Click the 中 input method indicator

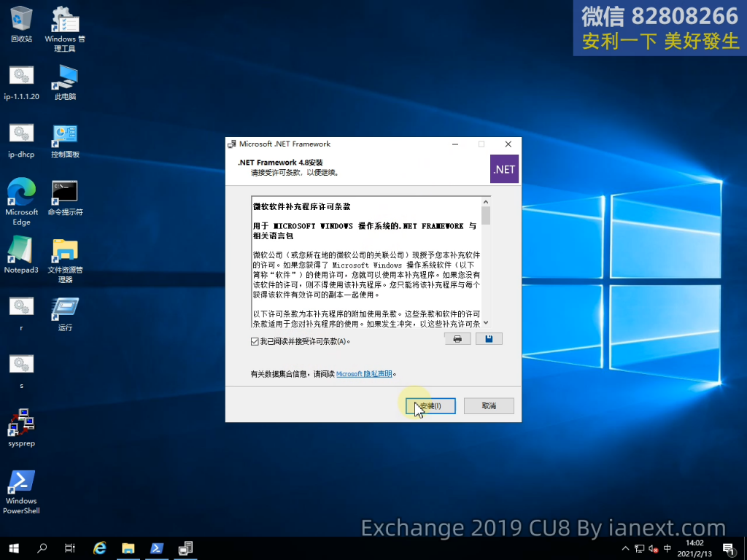(667, 548)
